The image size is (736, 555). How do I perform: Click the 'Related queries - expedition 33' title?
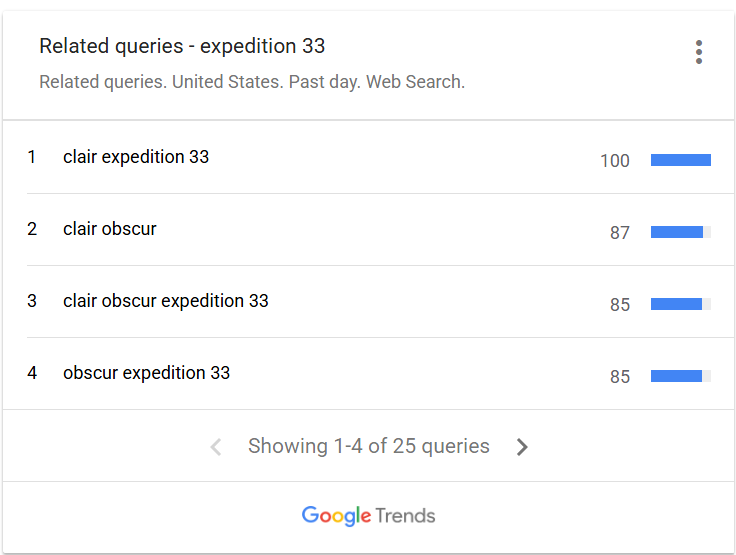(182, 46)
